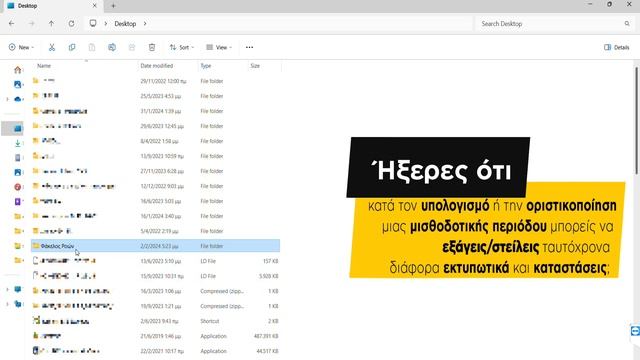This screenshot has height=360, width=640.
Task: Click the Forward navigation arrow
Action: click(31, 24)
